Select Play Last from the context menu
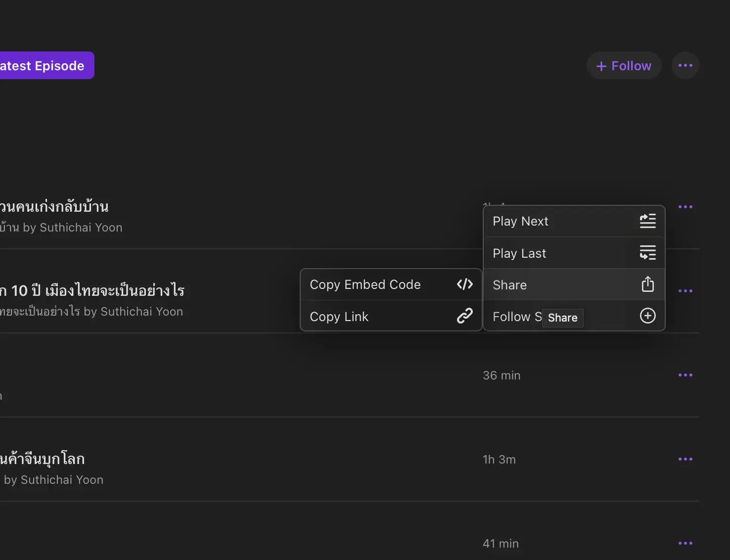This screenshot has height=560, width=730. (x=519, y=253)
